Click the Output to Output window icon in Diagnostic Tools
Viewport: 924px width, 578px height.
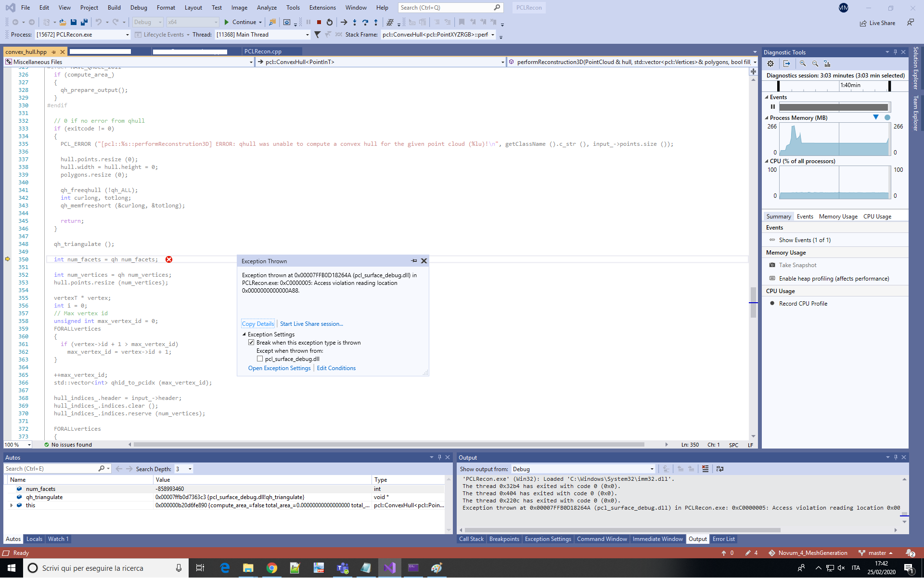[787, 64]
